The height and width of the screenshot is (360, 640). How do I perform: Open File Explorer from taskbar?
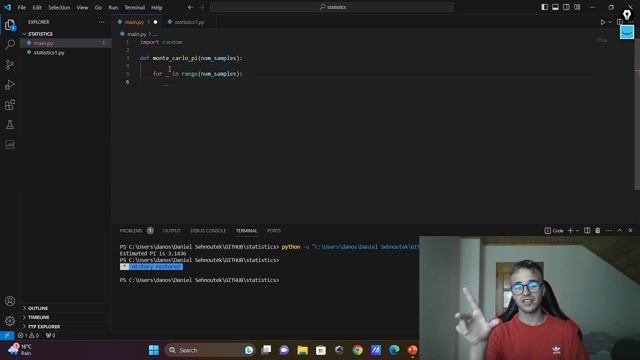pos(302,350)
